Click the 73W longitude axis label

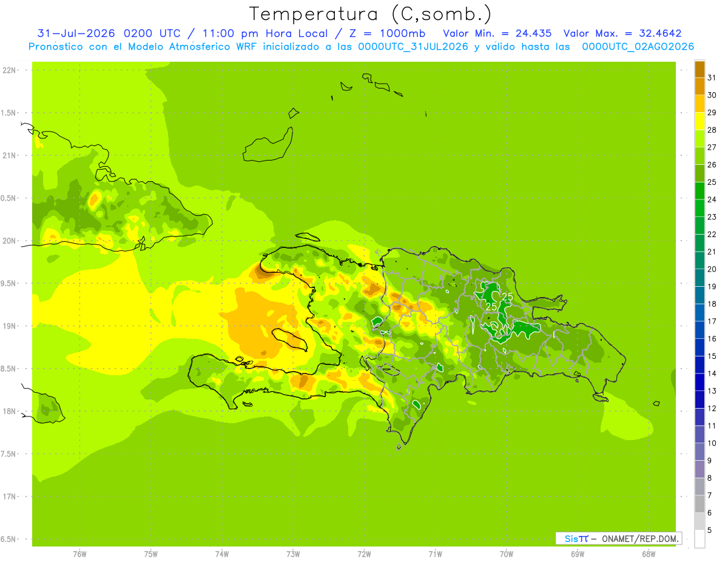tap(293, 554)
